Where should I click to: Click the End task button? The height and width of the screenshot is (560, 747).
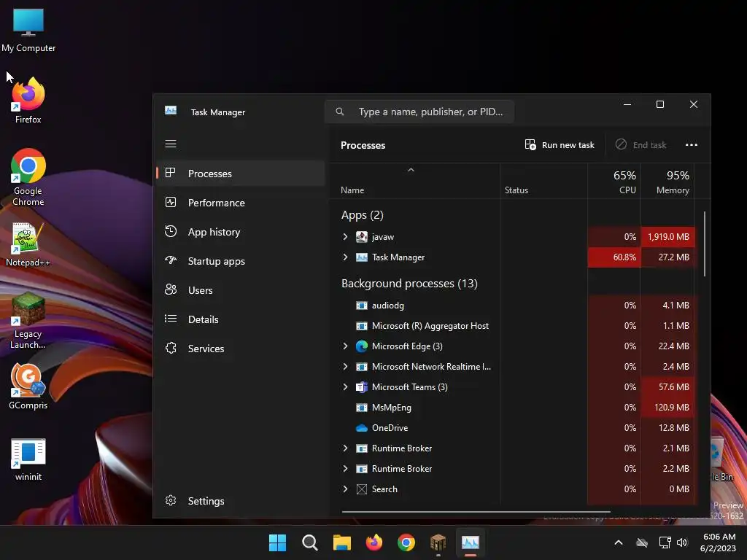point(640,145)
